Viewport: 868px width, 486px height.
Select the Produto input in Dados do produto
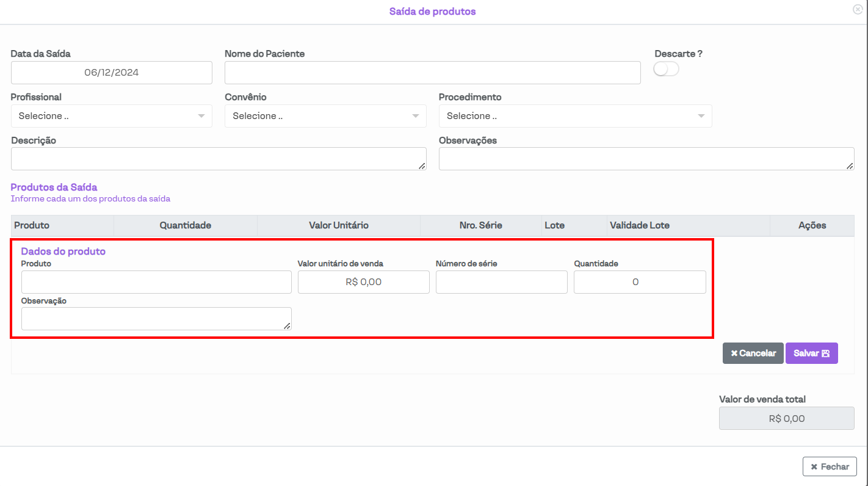[x=156, y=282]
